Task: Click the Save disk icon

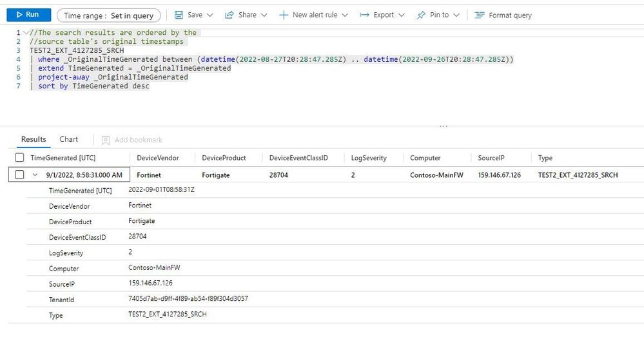Action: 179,15
